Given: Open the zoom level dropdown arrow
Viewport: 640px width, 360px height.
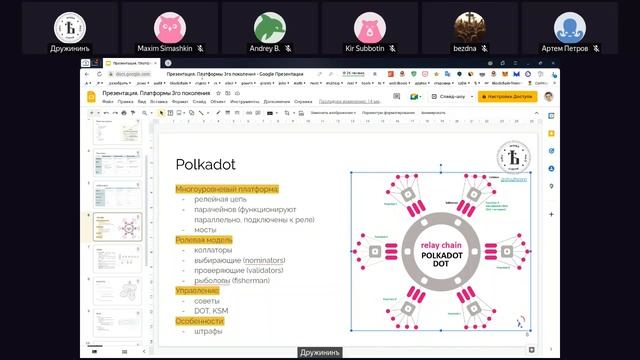Looking at the screenshot, I should pyautogui.click(x=151, y=113).
